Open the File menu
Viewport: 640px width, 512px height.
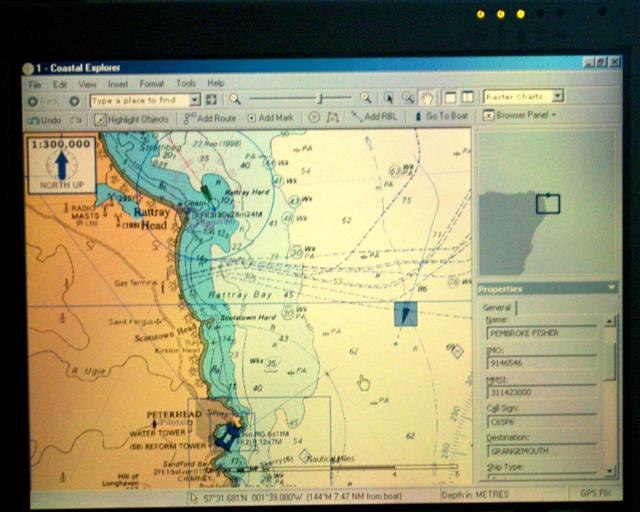tap(35, 85)
